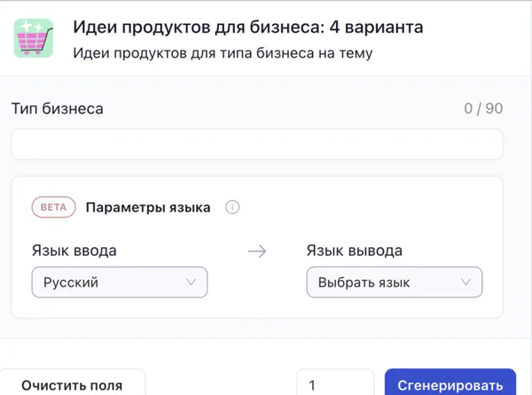
Task: Click the chevron in the Выбрать язык dropdown
Action: [466, 283]
